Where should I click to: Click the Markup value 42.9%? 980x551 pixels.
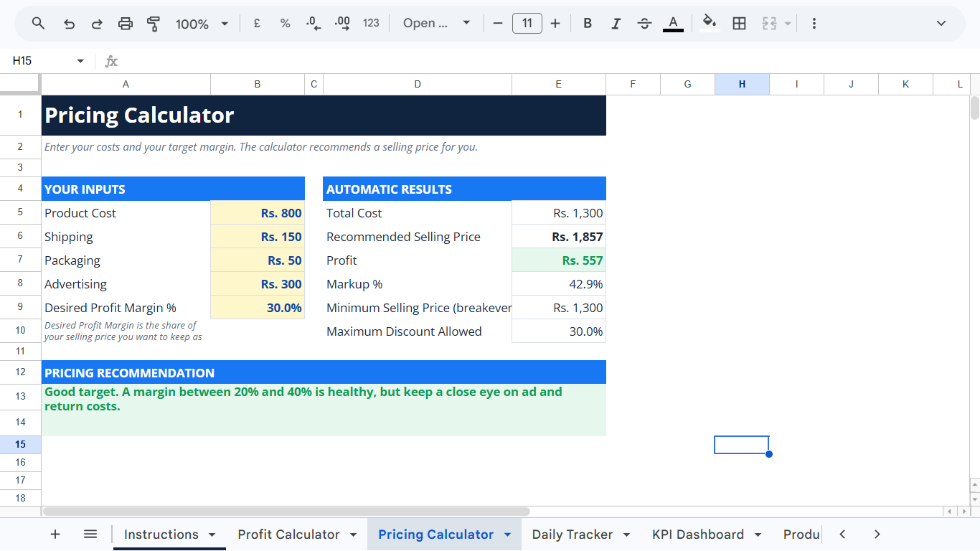[x=559, y=284]
